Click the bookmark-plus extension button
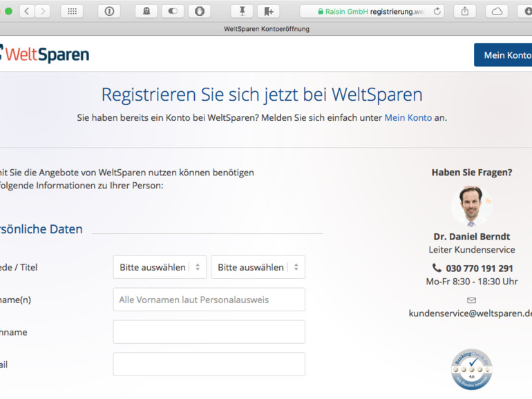Viewport: 532px width, 399px height. click(x=268, y=11)
